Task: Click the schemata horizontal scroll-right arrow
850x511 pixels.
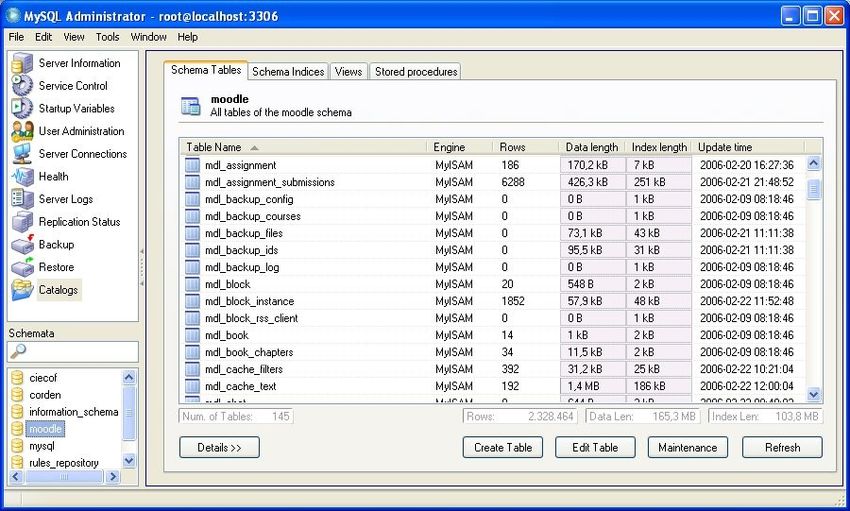Action: 113,477
